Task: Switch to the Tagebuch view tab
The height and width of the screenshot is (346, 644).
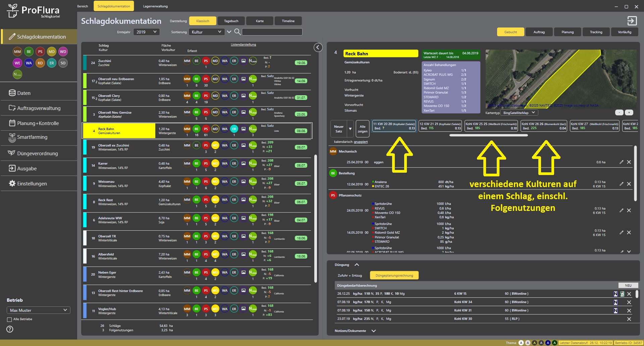Action: 231,21
